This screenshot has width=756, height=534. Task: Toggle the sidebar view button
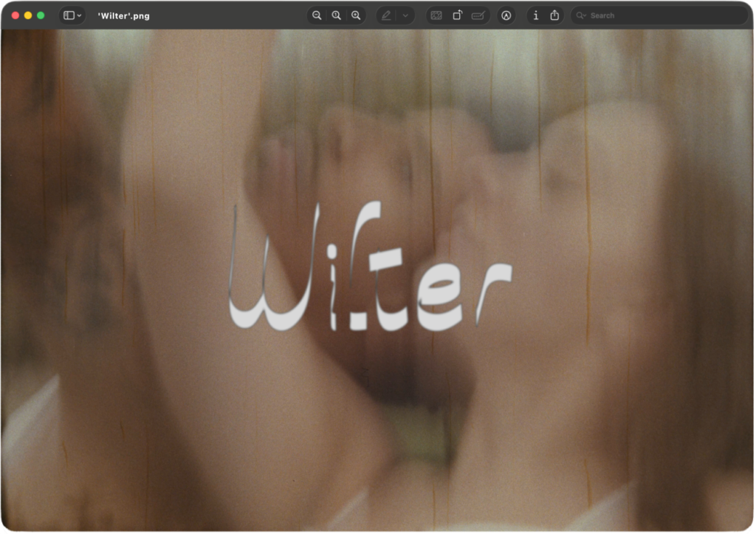(x=69, y=16)
